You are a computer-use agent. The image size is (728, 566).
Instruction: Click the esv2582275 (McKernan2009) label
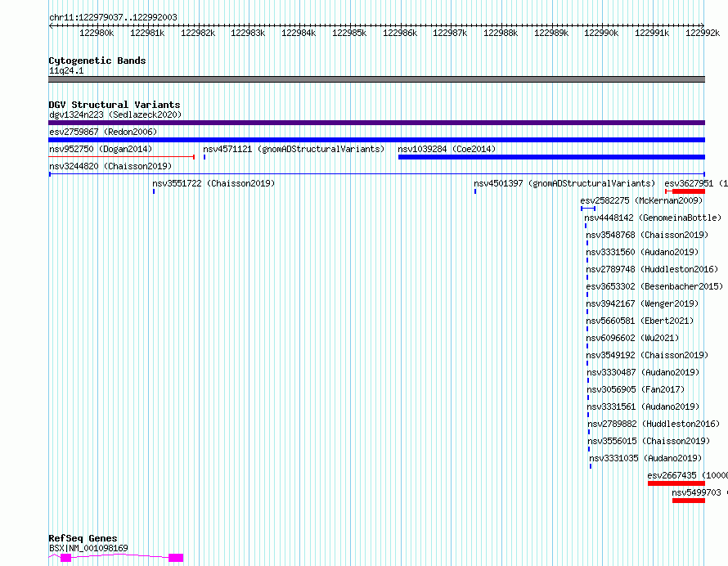click(x=641, y=200)
